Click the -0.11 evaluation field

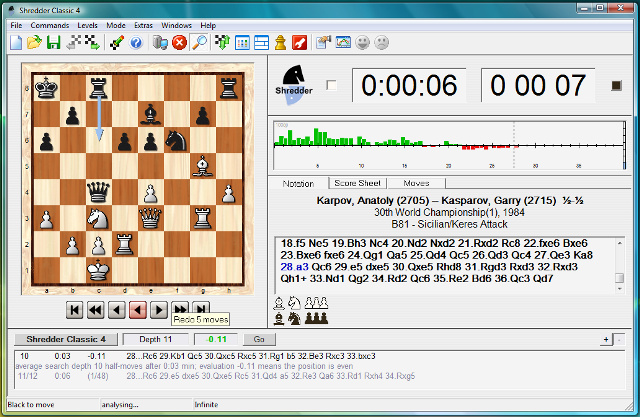[x=216, y=339]
